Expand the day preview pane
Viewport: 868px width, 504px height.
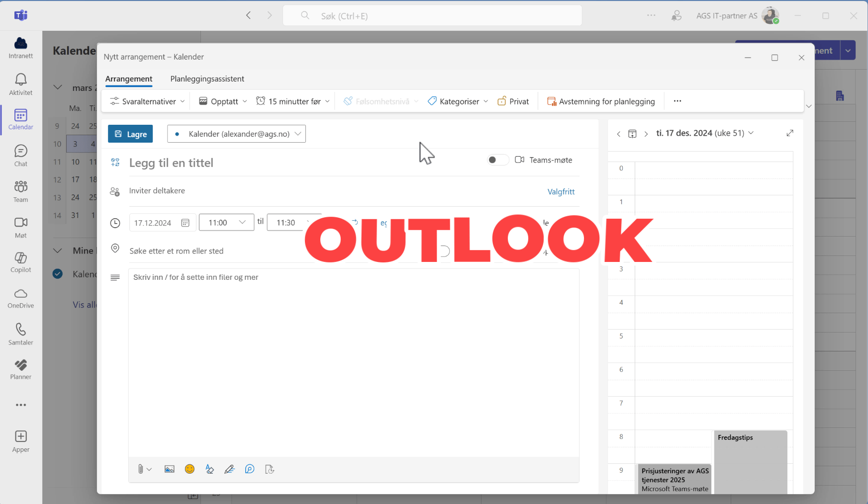click(790, 133)
